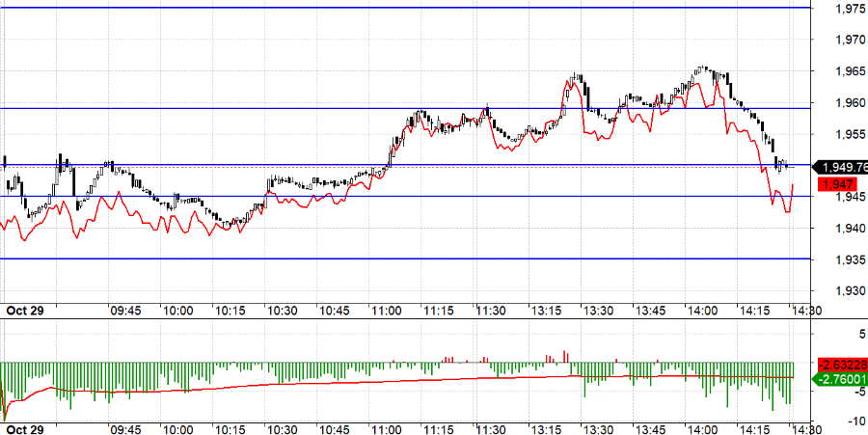Click the Oct 29 date label under price chart
Viewport: 868px width, 435px height.
point(23,311)
